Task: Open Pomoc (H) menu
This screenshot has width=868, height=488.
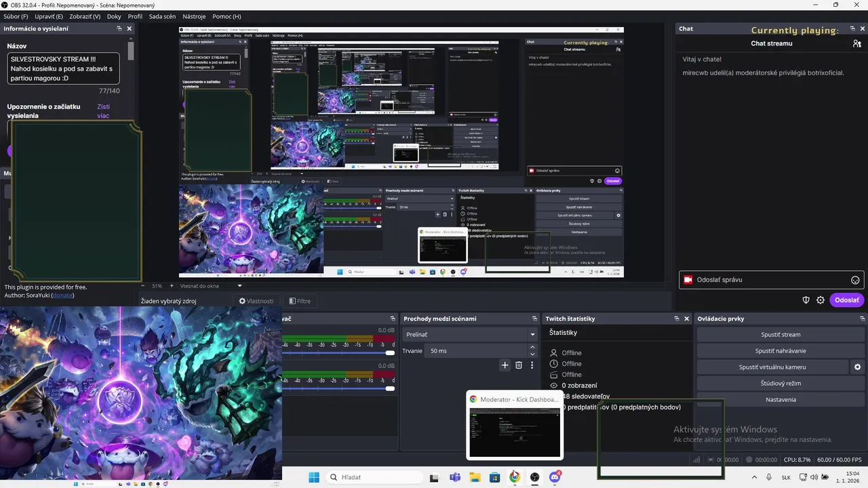Action: [226, 16]
